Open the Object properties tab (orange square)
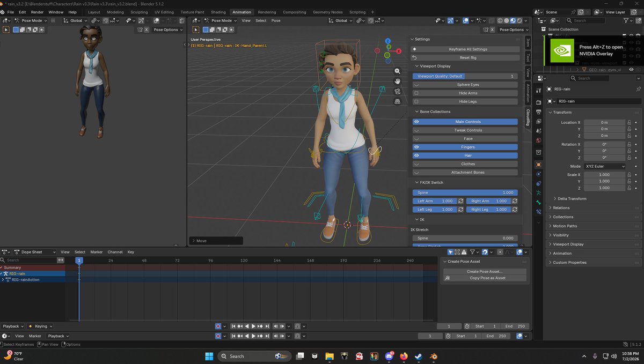 [x=539, y=165]
